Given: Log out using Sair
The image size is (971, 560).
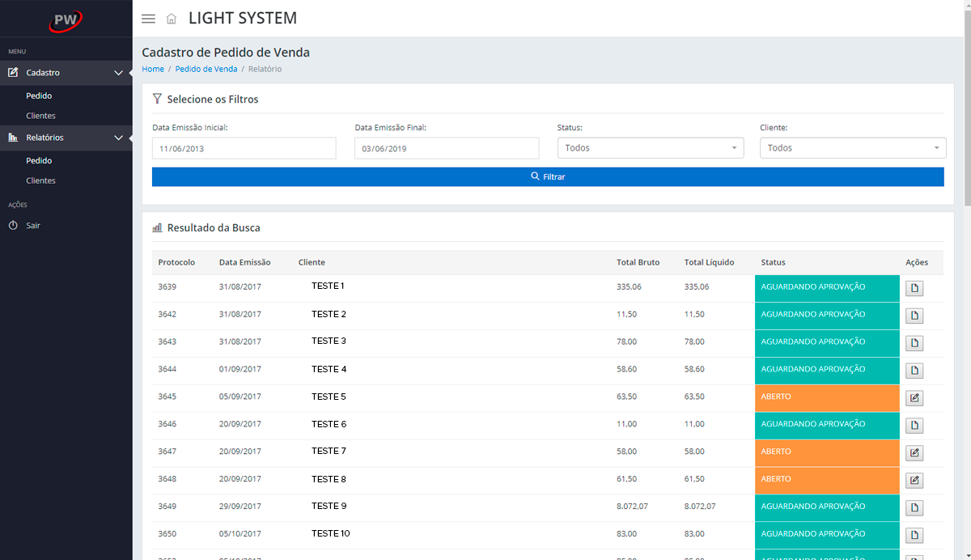Looking at the screenshot, I should click(33, 226).
